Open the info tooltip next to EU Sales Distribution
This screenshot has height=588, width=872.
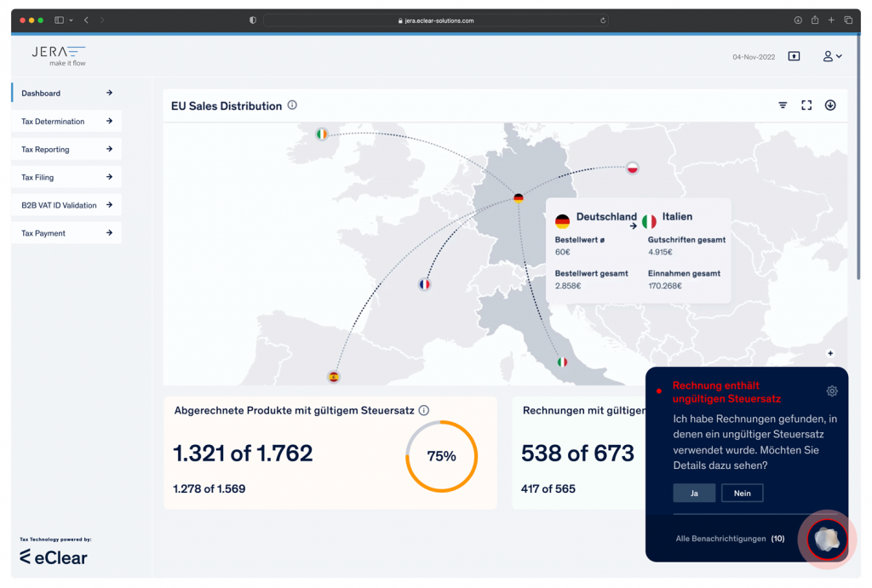click(292, 105)
